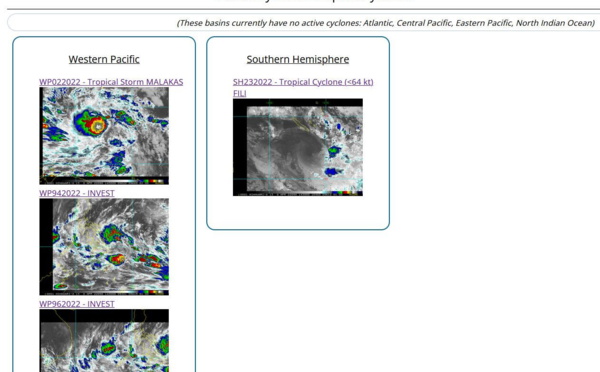This screenshot has height=372, width=600.
Task: Click the Southern Hemisphere basin heading
Action: [298, 59]
